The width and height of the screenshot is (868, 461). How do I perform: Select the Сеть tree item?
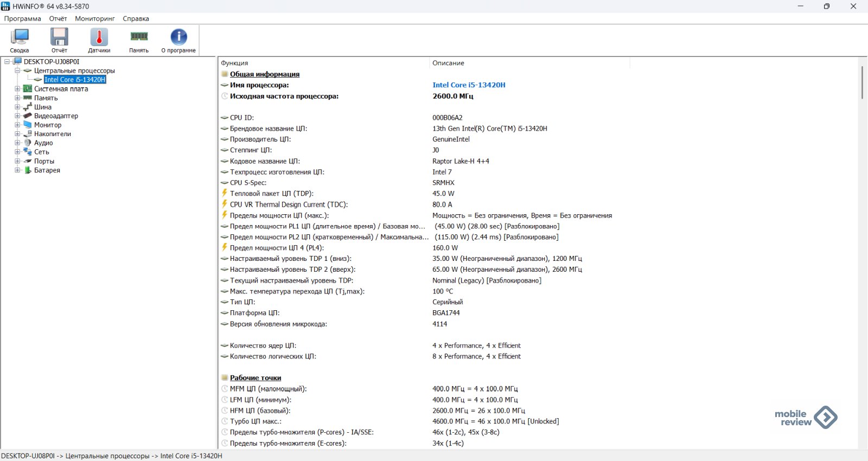[x=42, y=152]
